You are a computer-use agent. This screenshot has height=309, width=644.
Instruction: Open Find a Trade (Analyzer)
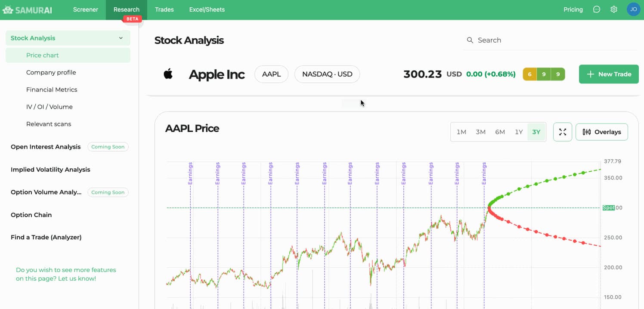pos(46,237)
